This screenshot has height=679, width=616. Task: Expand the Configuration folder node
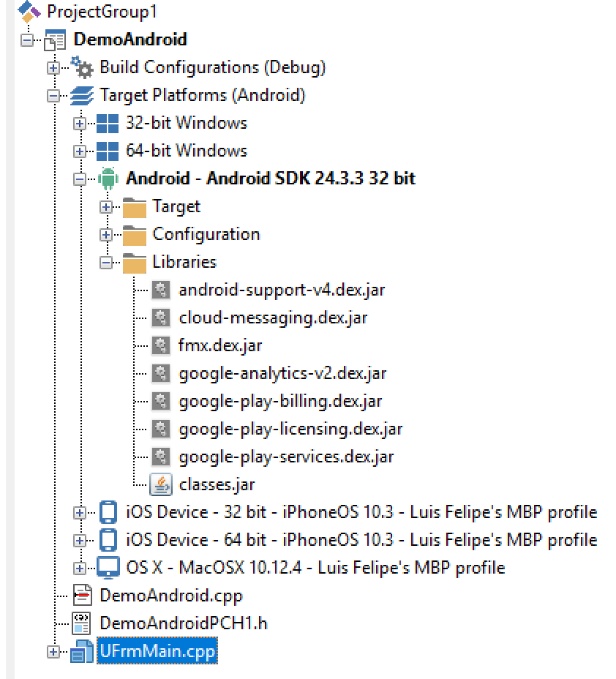click(x=106, y=235)
